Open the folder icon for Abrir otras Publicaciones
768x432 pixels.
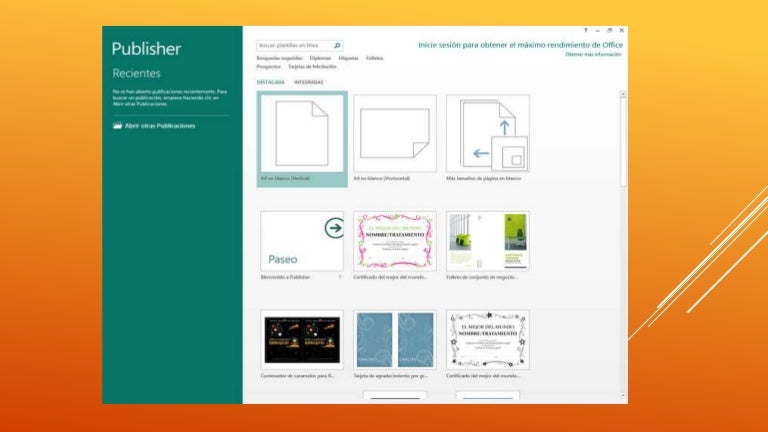click(x=118, y=125)
